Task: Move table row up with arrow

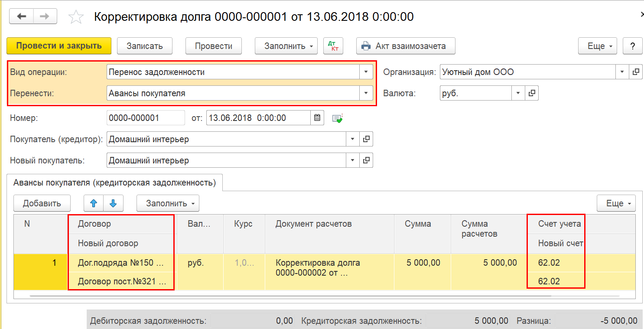Action: click(x=94, y=203)
